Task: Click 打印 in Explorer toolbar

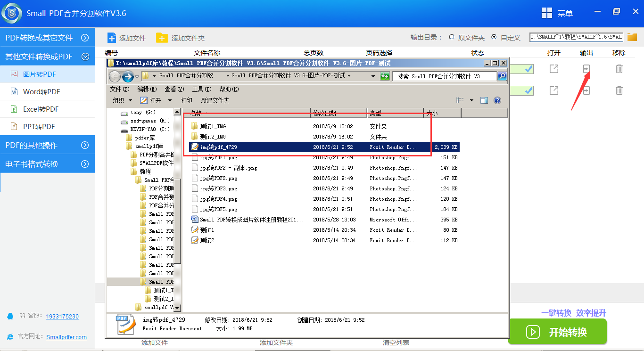Action: 187,100
